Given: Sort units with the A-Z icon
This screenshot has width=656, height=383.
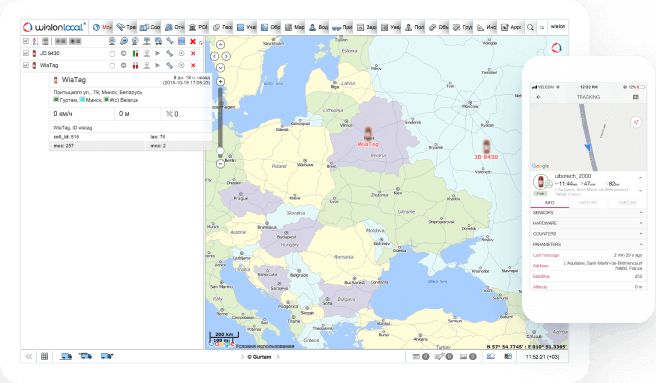Looking at the screenshot, I should [x=35, y=41].
